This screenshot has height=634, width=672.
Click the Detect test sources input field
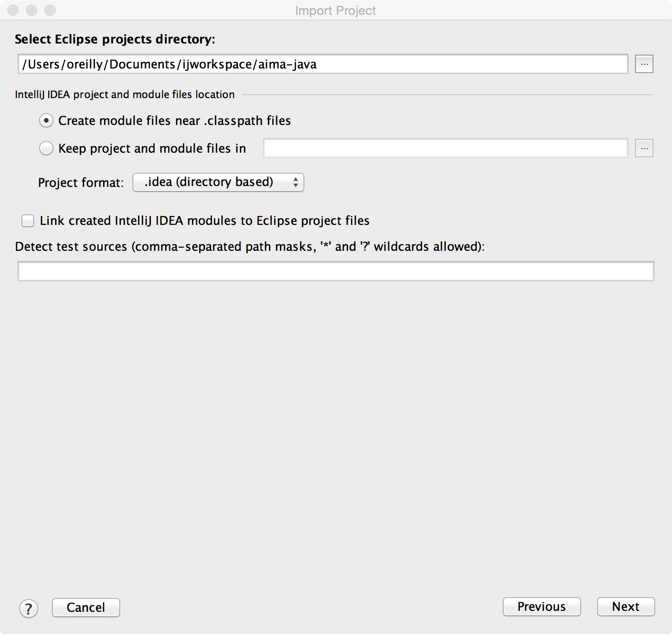(336, 271)
